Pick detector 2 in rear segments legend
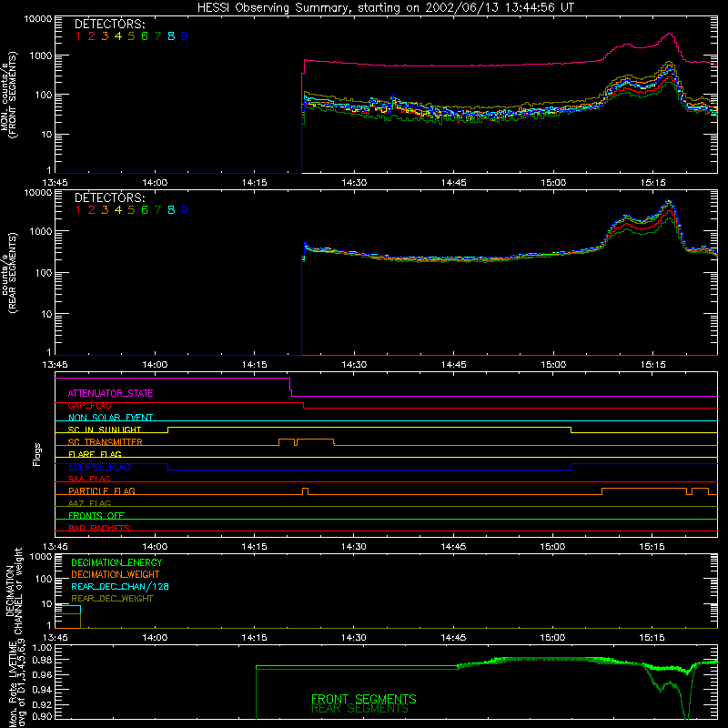728x728 pixels. 92,210
